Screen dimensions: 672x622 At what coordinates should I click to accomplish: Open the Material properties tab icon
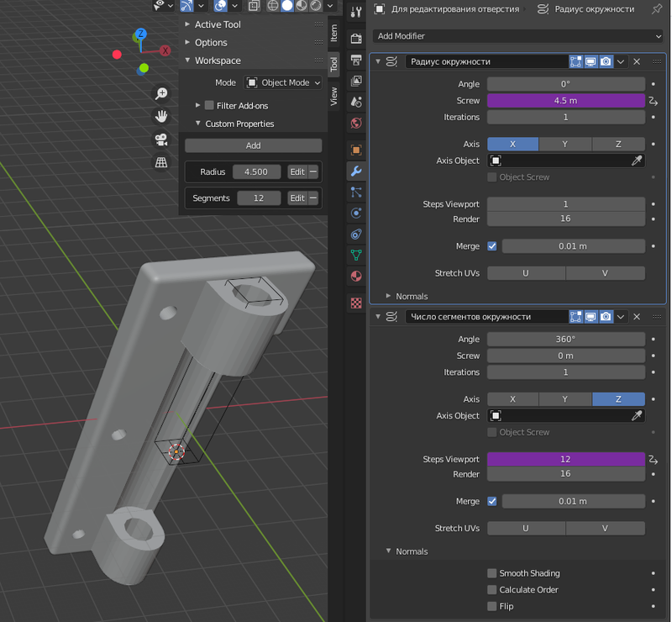356,276
